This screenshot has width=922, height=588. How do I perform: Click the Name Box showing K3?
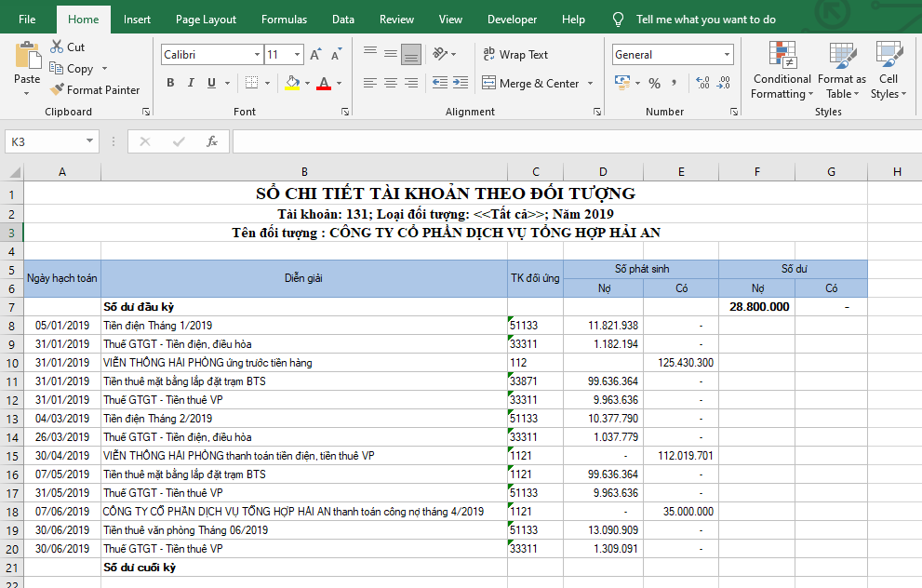44,141
